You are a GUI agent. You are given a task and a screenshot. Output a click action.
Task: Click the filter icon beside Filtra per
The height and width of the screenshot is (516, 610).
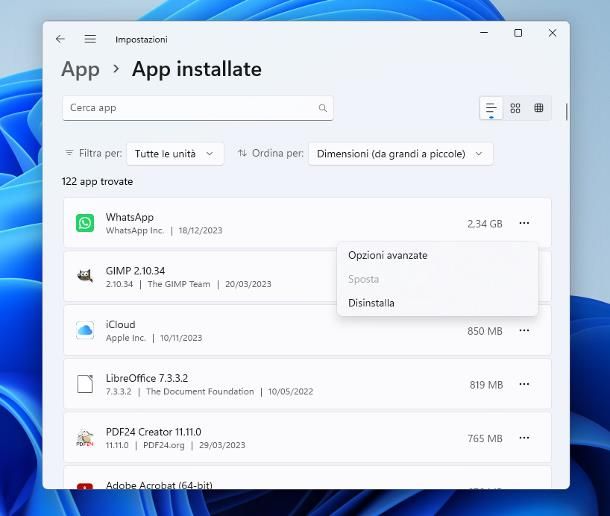tap(69, 153)
